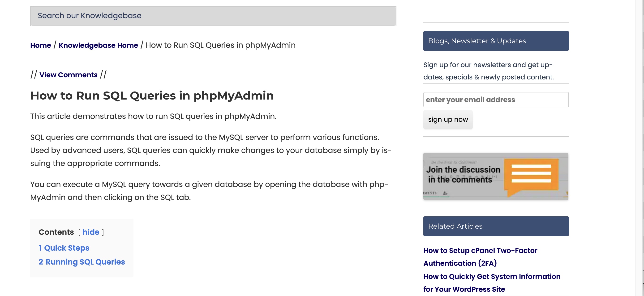Jump to Running SQL Queries section
644x296 pixels.
(82, 262)
